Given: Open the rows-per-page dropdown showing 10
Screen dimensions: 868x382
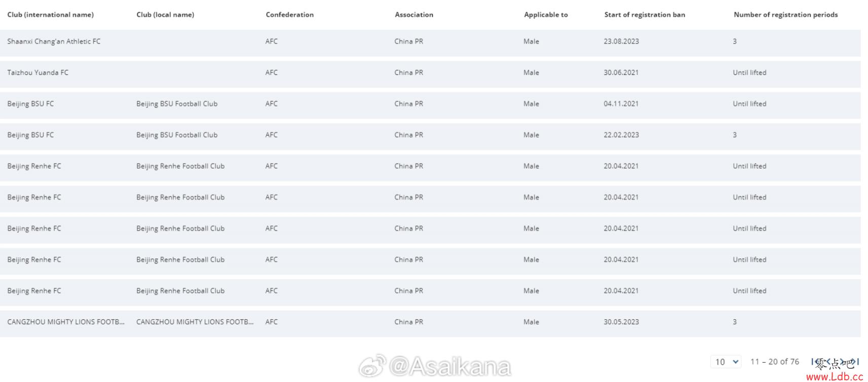Looking at the screenshot, I should coord(727,362).
